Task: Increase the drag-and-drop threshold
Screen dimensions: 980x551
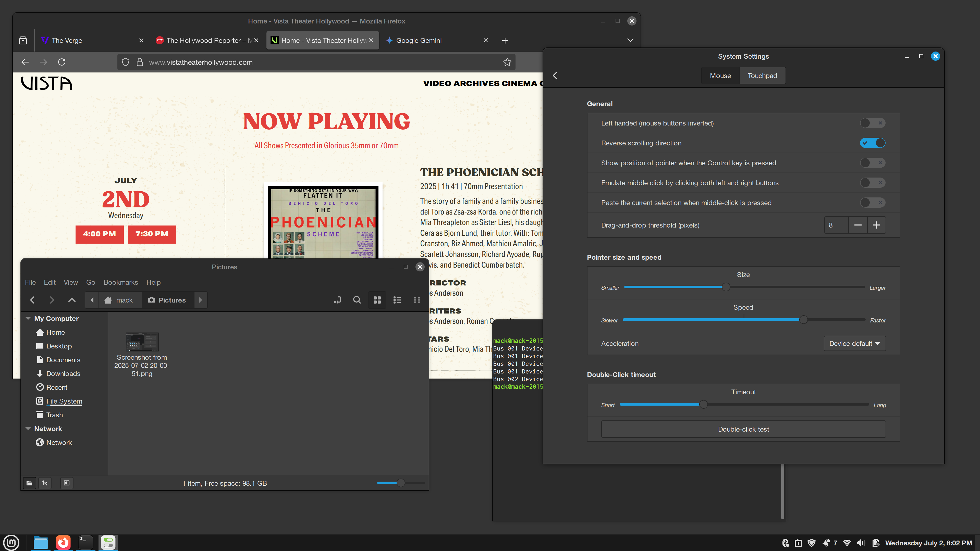Action: coord(877,225)
